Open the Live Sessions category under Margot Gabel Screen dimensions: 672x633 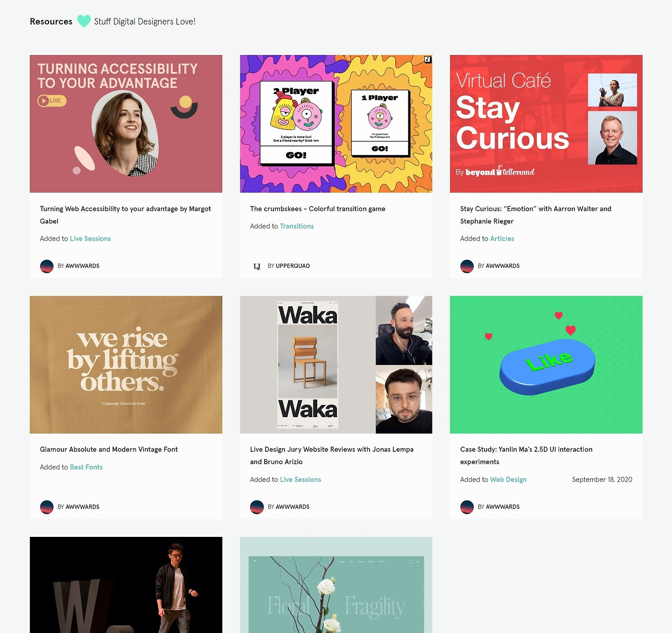click(x=90, y=238)
